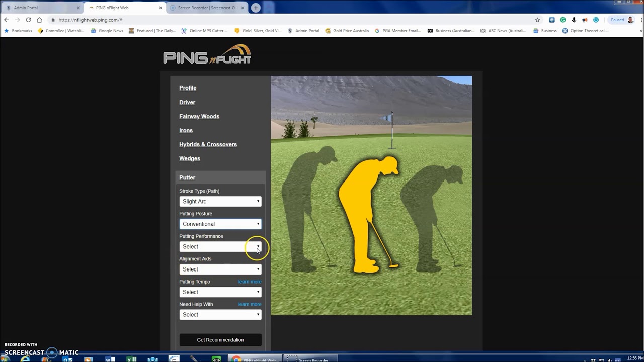The width and height of the screenshot is (644, 362).
Task: Go back in browser history
Action: 6,20
